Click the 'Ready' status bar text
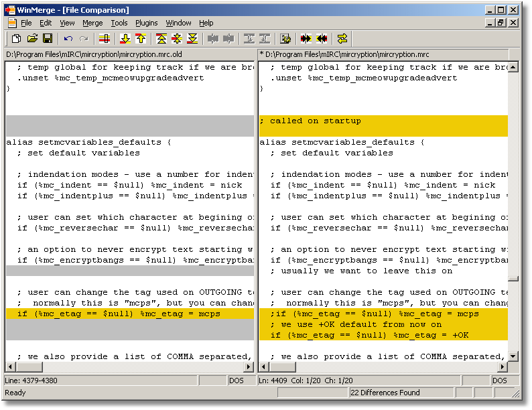 pyautogui.click(x=15, y=393)
